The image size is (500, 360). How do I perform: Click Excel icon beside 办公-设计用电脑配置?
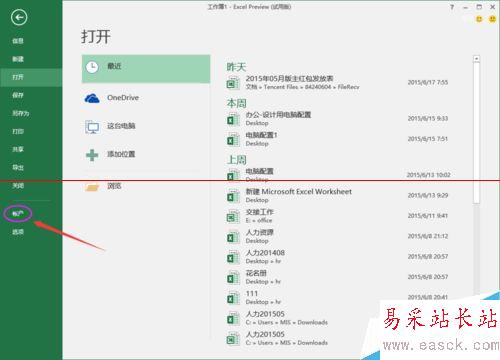tap(233, 119)
